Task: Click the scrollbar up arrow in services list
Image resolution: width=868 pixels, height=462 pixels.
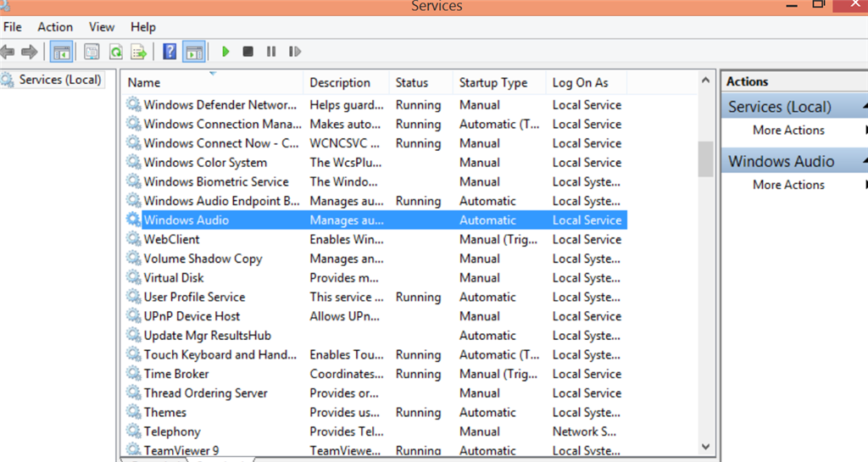Action: click(705, 81)
